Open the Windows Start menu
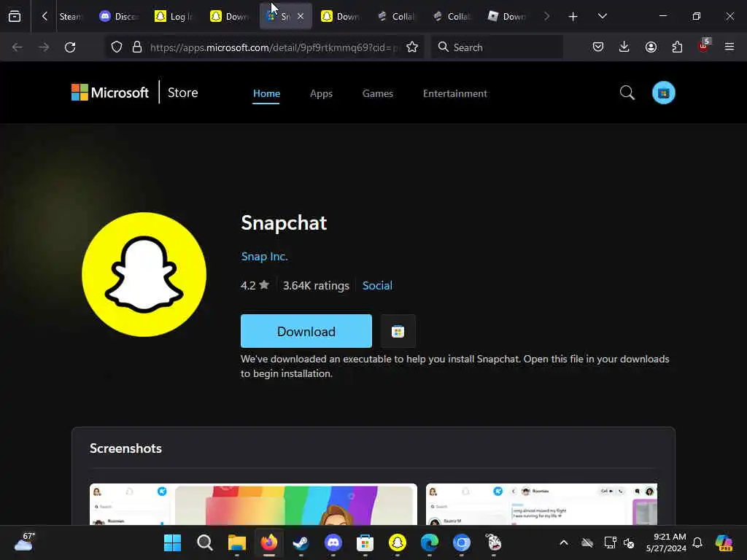 coord(172,542)
